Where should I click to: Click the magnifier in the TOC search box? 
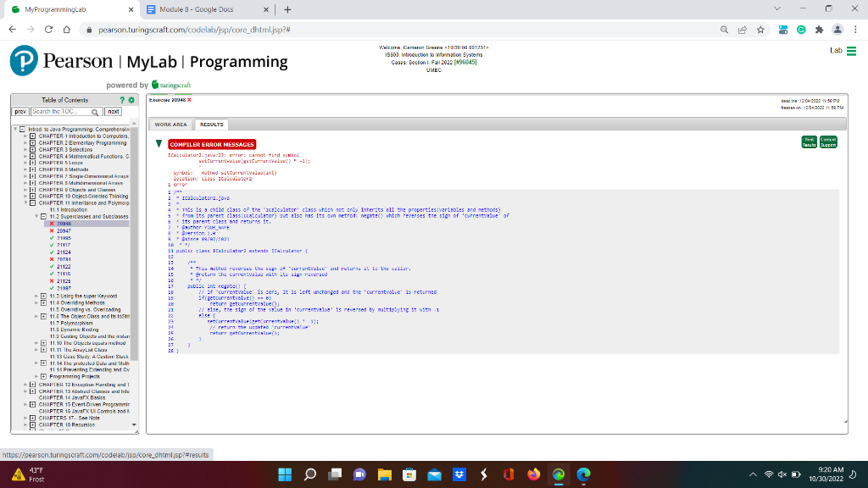(94, 111)
